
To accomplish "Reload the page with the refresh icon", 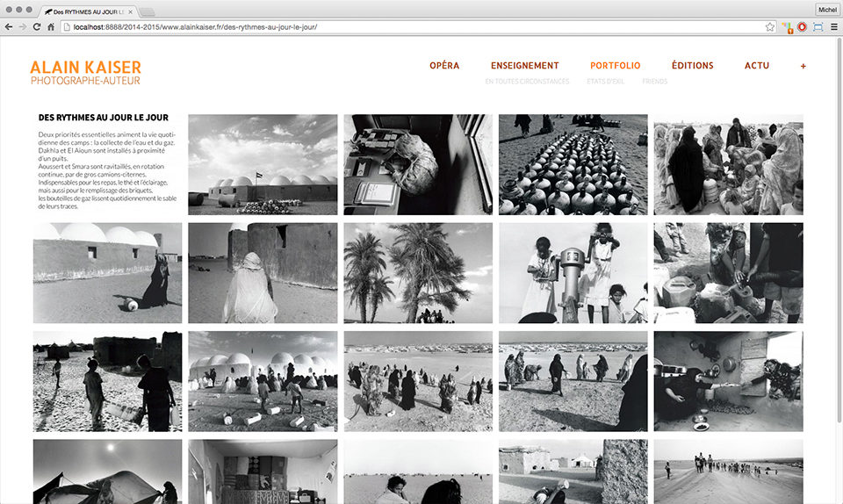I will 37,26.
